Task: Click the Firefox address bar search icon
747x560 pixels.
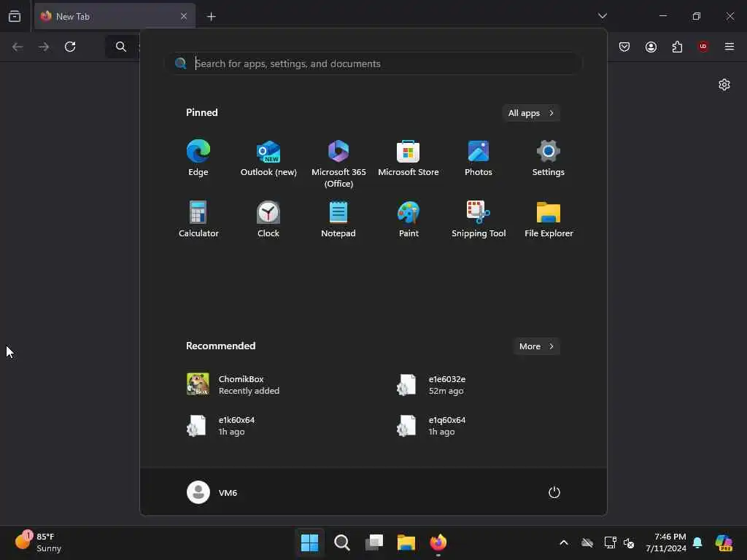Action: (x=121, y=47)
